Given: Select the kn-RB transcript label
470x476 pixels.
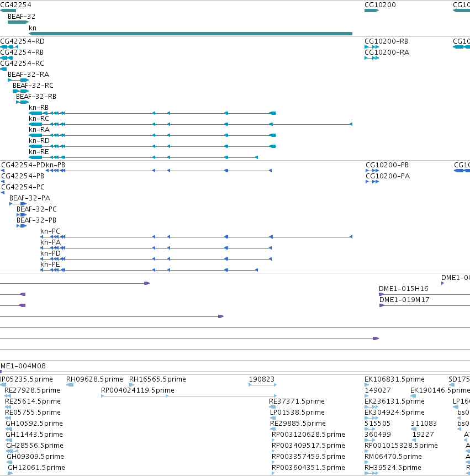Looking at the screenshot, I should pyautogui.click(x=39, y=108).
